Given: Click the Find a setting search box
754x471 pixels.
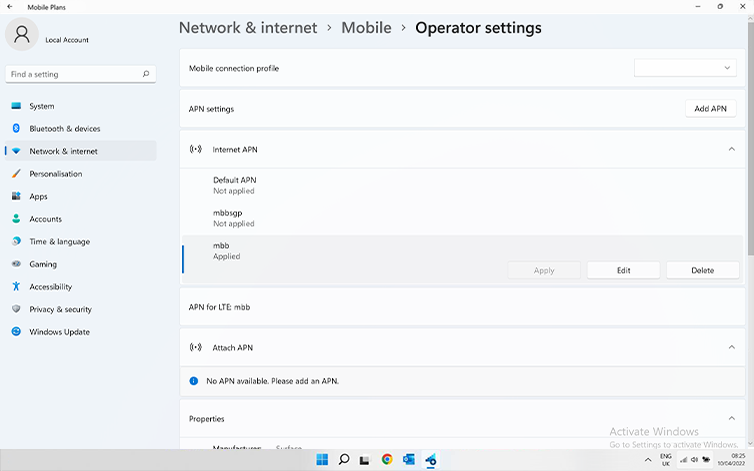Looking at the screenshot, I should click(80, 74).
